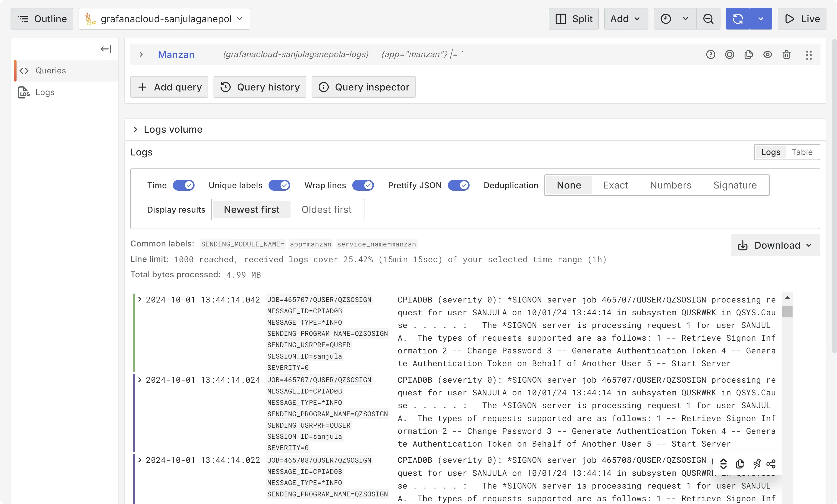Viewport: 837px width, 504px height.
Task: Open the query help icon
Action: (x=710, y=54)
